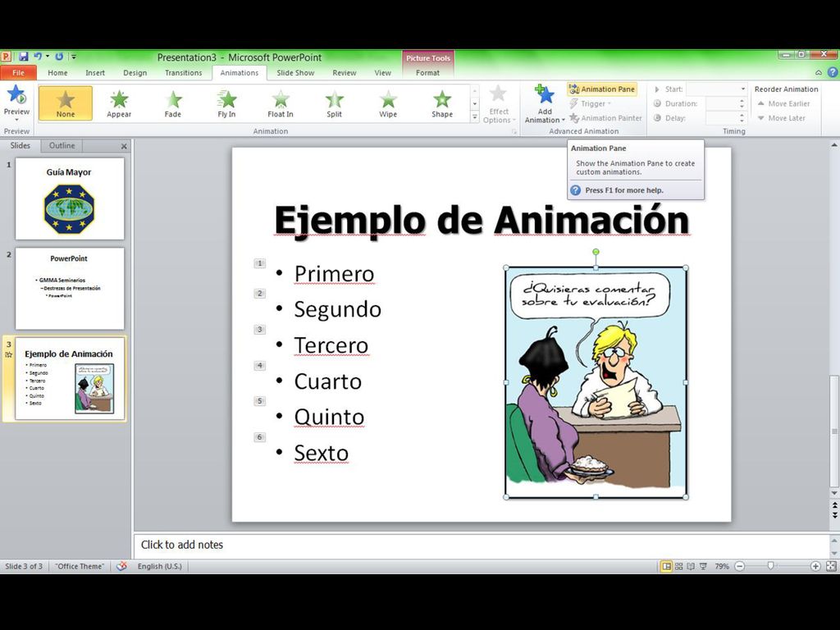This screenshot has height=630, width=840.
Task: Click the slide title Ejemplo de Animación
Action: coord(481,220)
